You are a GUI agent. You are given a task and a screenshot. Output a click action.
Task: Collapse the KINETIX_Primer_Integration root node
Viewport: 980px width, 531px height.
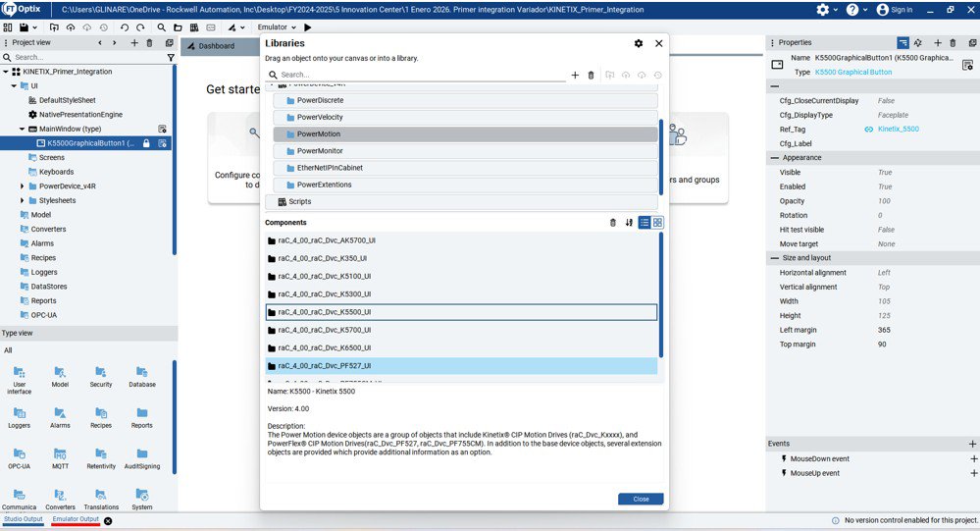(x=6, y=72)
